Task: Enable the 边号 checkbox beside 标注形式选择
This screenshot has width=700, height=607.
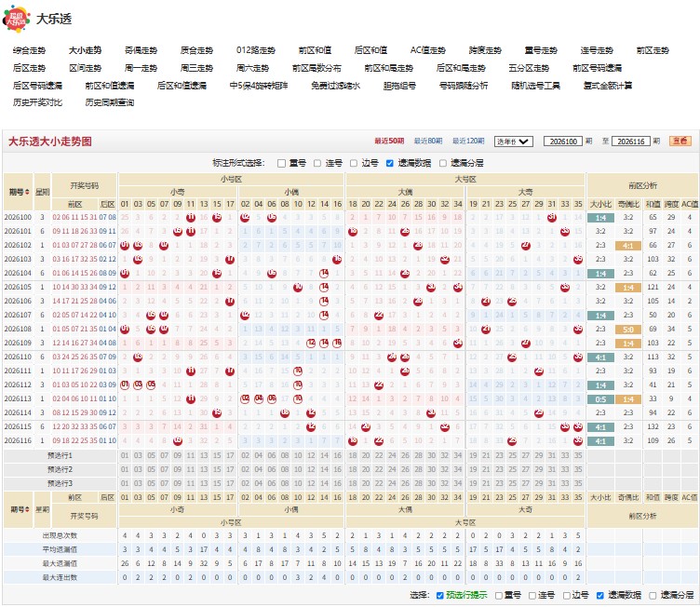Action: click(354, 164)
